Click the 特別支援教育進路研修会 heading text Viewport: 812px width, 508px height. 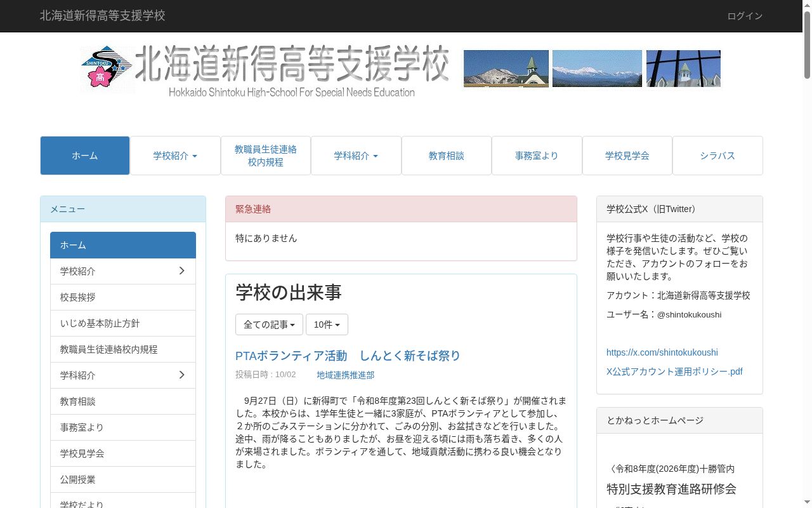point(671,489)
